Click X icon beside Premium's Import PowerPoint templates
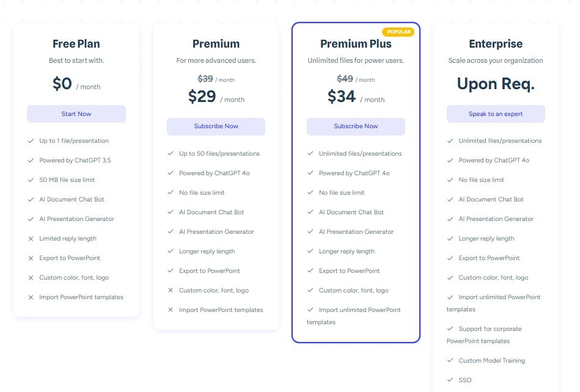 [x=171, y=310]
